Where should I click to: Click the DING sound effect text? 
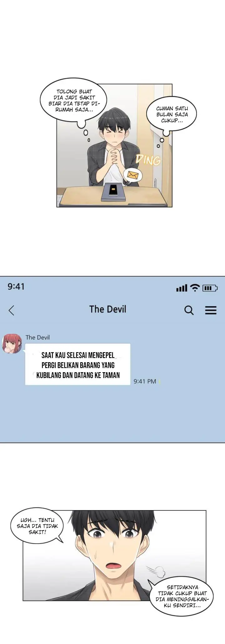click(148, 160)
